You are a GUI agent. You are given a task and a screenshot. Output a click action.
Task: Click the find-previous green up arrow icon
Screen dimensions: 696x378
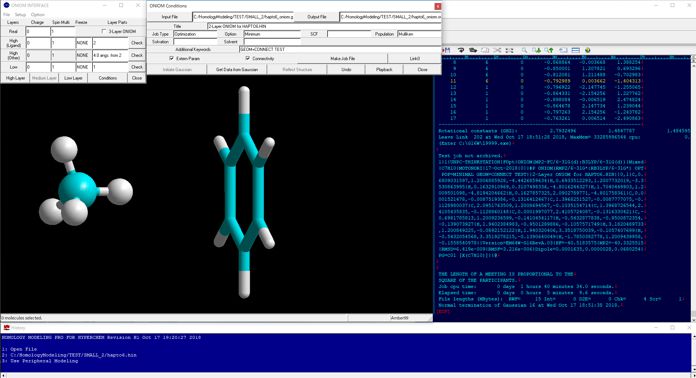pyautogui.click(x=549, y=50)
